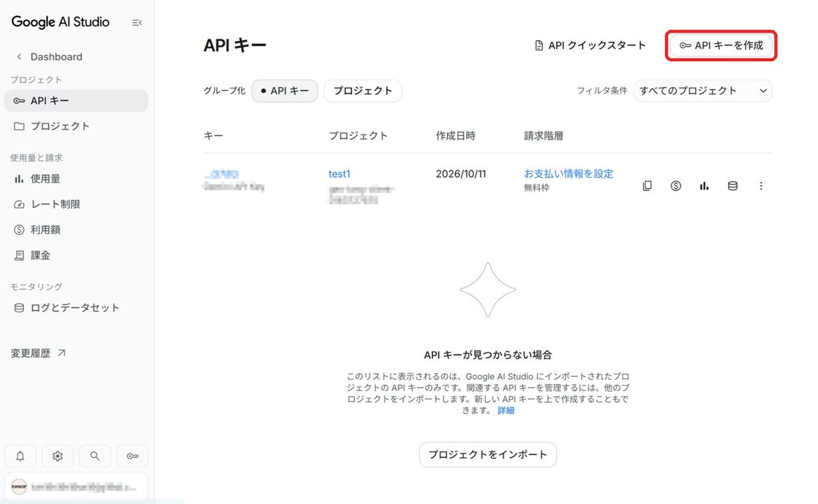This screenshot has width=818, height=504.
Task: Click the プロジェクトをインポート button
Action: (488, 454)
